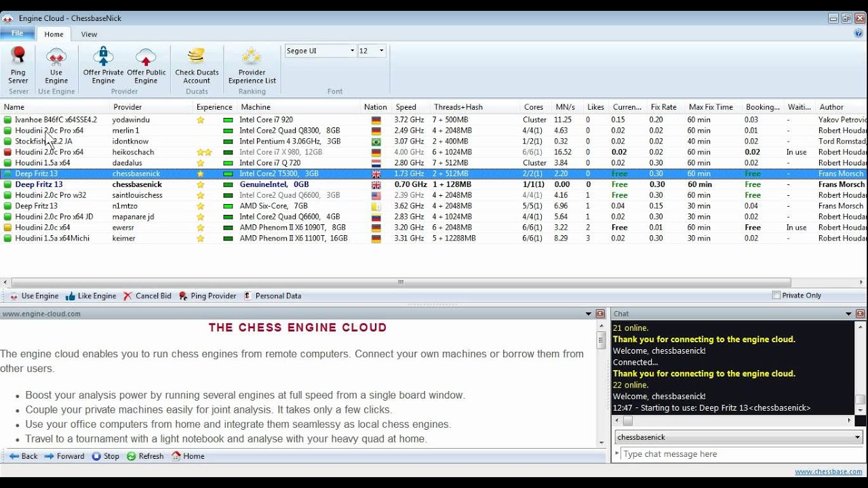Sort by the Provider column header

152,107
